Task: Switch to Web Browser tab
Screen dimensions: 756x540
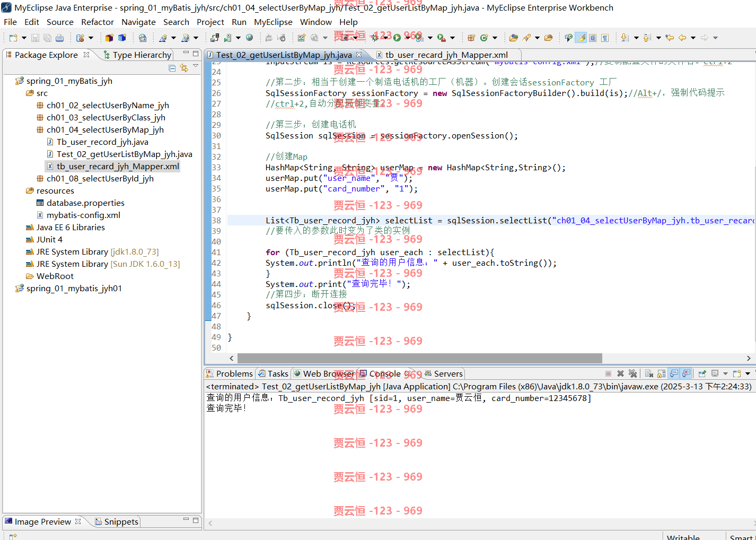Action: [323, 373]
